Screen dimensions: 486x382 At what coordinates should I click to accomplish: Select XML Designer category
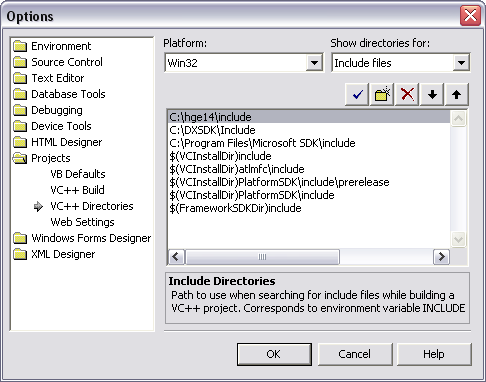tap(63, 254)
